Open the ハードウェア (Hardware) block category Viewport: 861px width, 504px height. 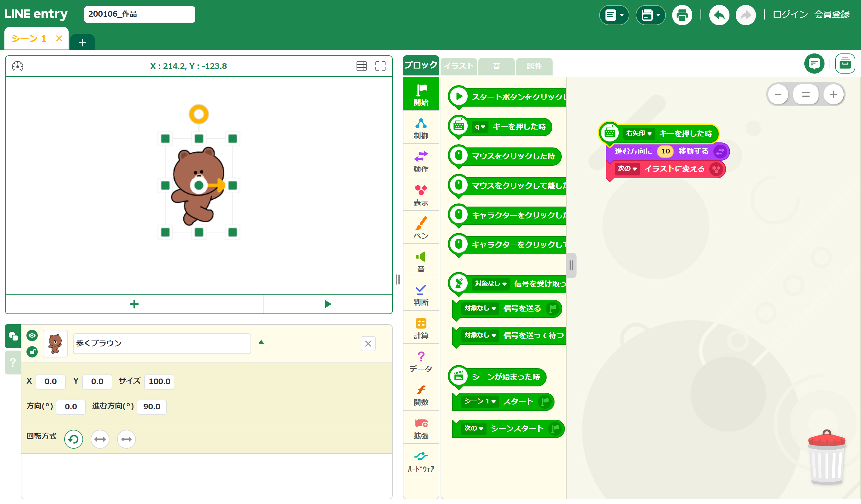pos(421,461)
